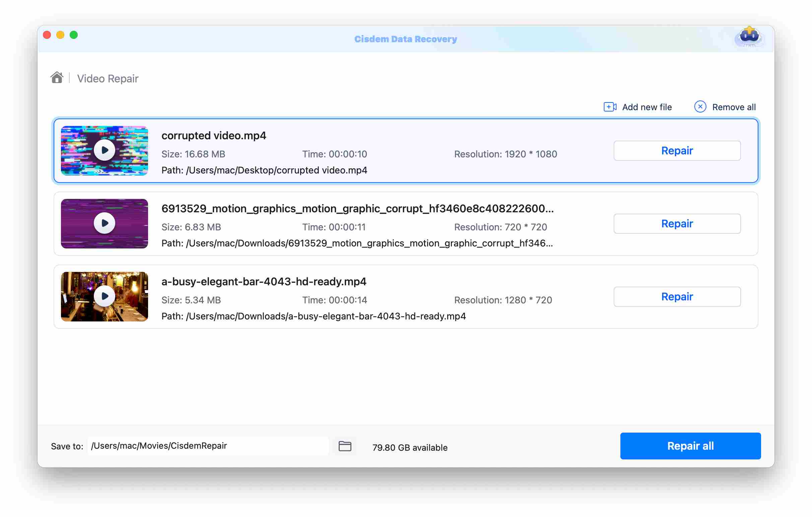Repair the corrupted video.mp4 file
This screenshot has height=517, width=812.
(x=677, y=150)
